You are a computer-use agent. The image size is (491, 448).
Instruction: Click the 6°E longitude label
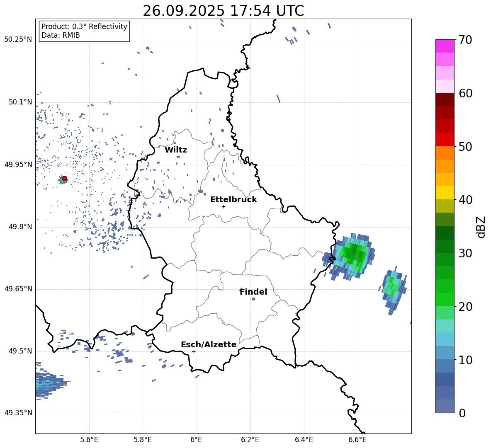(196, 440)
